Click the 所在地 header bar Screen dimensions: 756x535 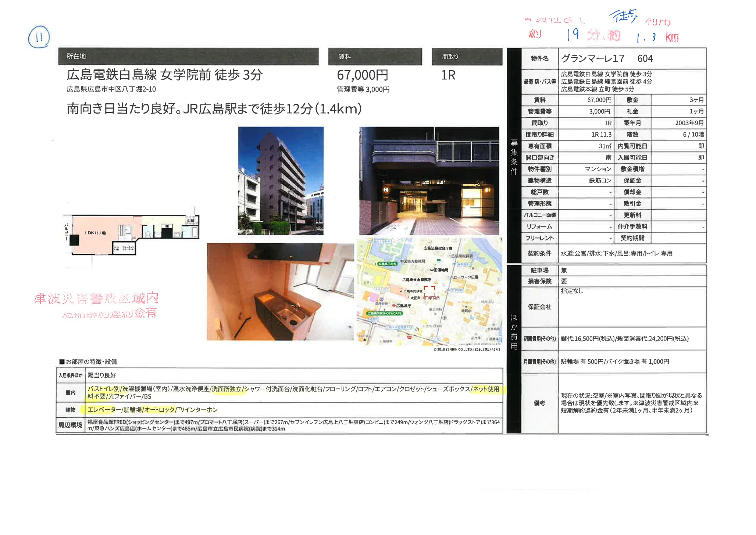(x=188, y=56)
